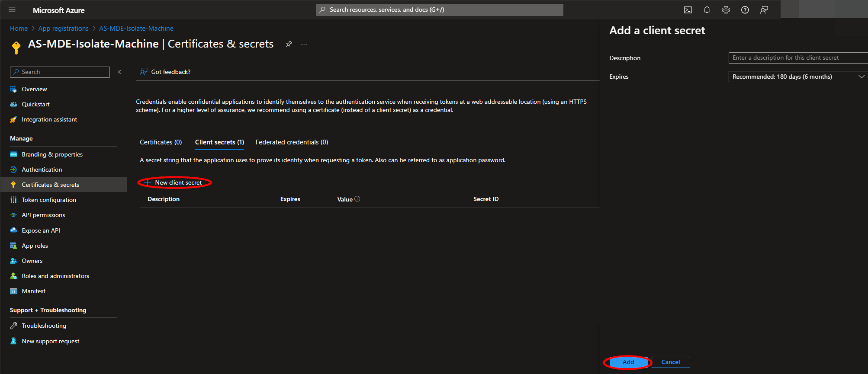868x374 pixels.
Task: Click the New support request icon
Action: [x=13, y=341]
